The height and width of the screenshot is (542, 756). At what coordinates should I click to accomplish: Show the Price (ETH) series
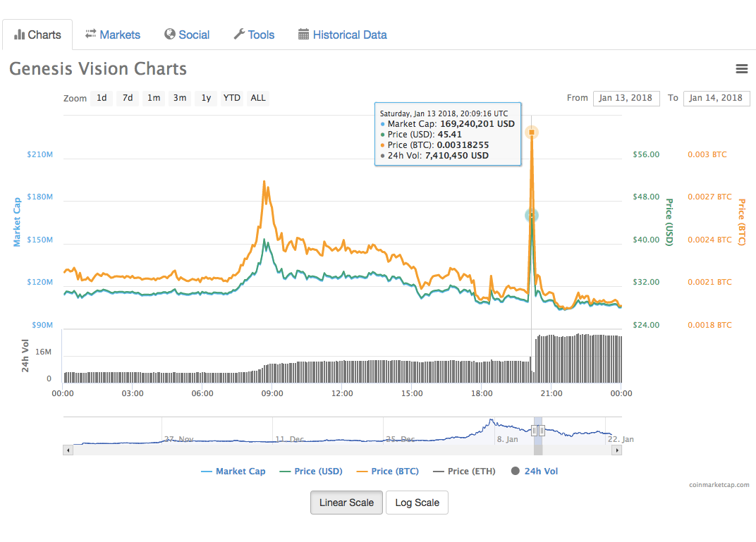click(464, 471)
